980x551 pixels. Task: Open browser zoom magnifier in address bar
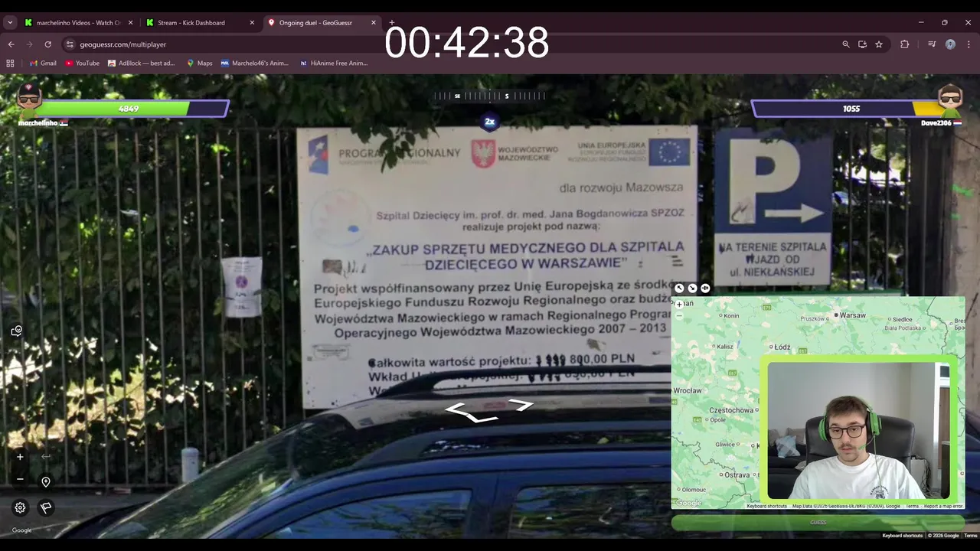(x=846, y=44)
